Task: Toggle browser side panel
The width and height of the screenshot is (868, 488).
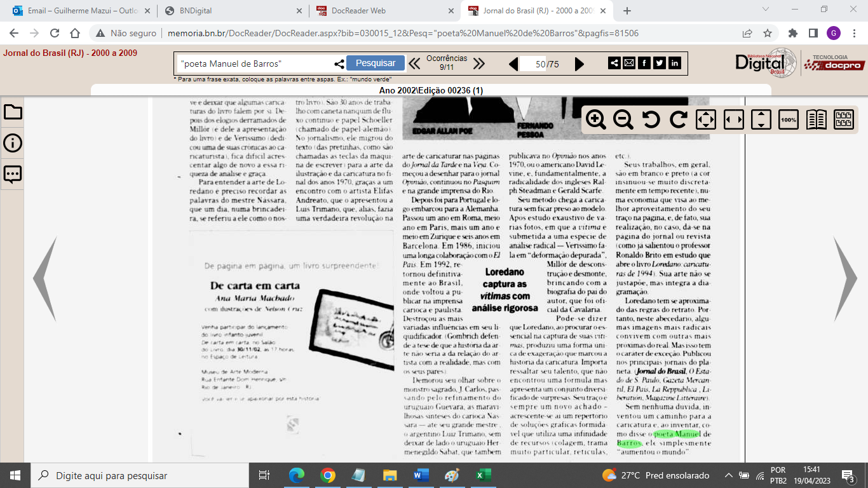Action: click(x=813, y=33)
